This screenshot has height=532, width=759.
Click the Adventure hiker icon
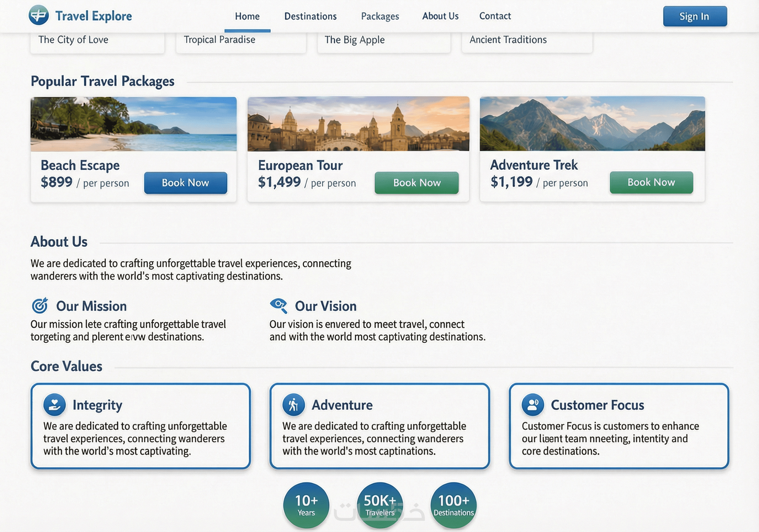click(294, 405)
